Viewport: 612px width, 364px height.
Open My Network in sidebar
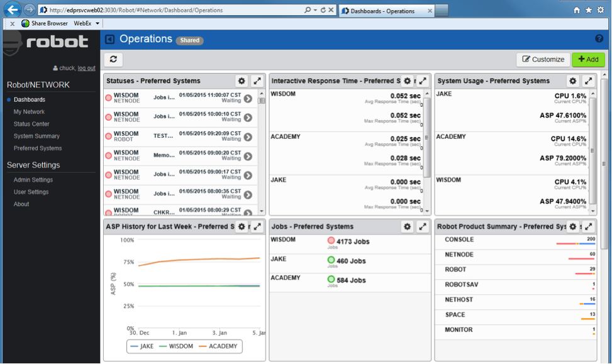pyautogui.click(x=29, y=111)
